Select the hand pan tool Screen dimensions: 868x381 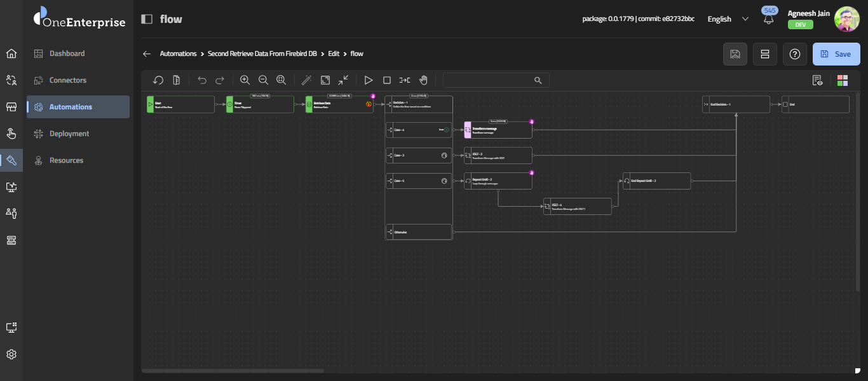point(423,80)
